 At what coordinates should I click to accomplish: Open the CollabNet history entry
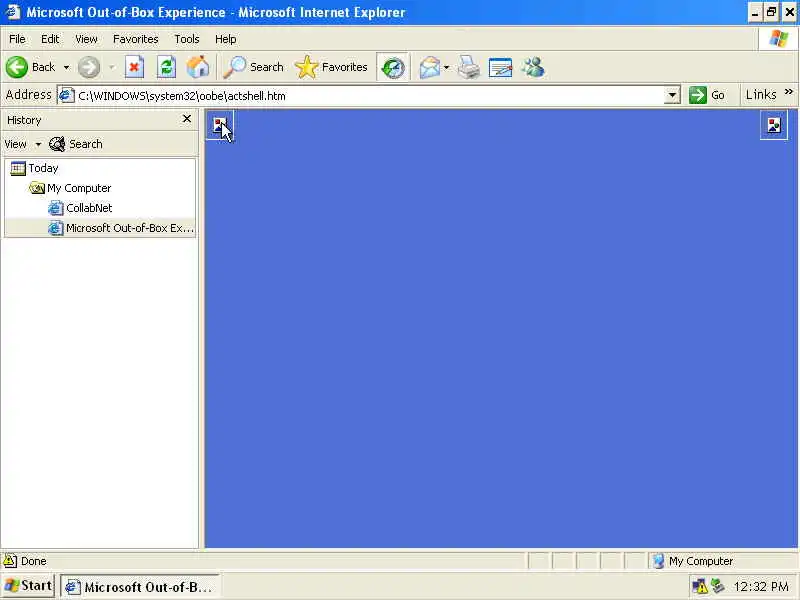click(80, 208)
